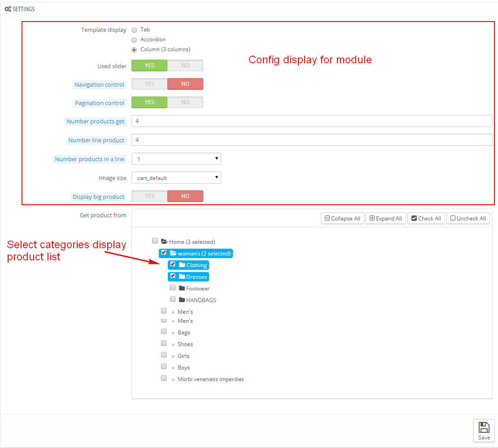Click the woman's open folder icon

click(x=173, y=253)
